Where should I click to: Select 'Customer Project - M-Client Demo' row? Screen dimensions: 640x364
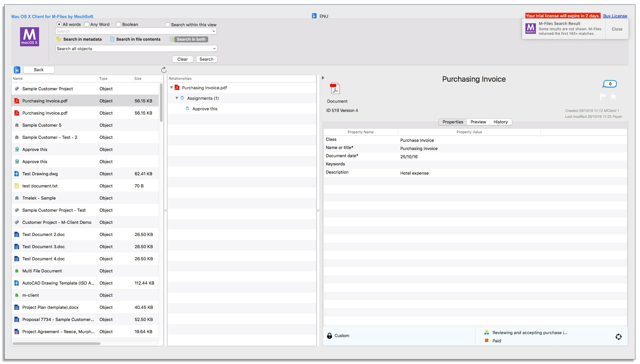click(x=85, y=223)
